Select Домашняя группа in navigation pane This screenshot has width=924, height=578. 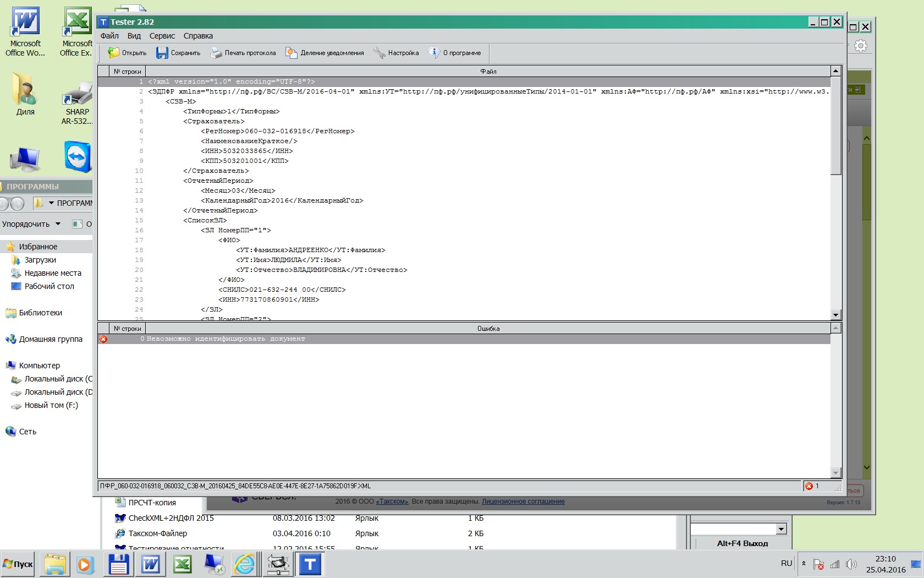51,339
